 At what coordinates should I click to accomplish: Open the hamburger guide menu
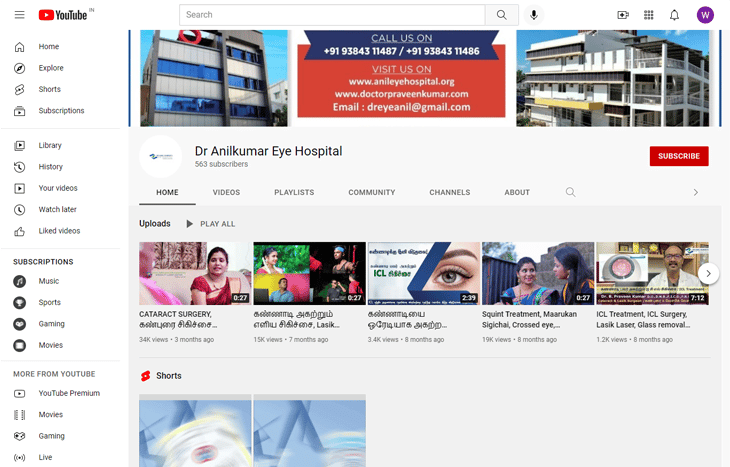pos(20,15)
